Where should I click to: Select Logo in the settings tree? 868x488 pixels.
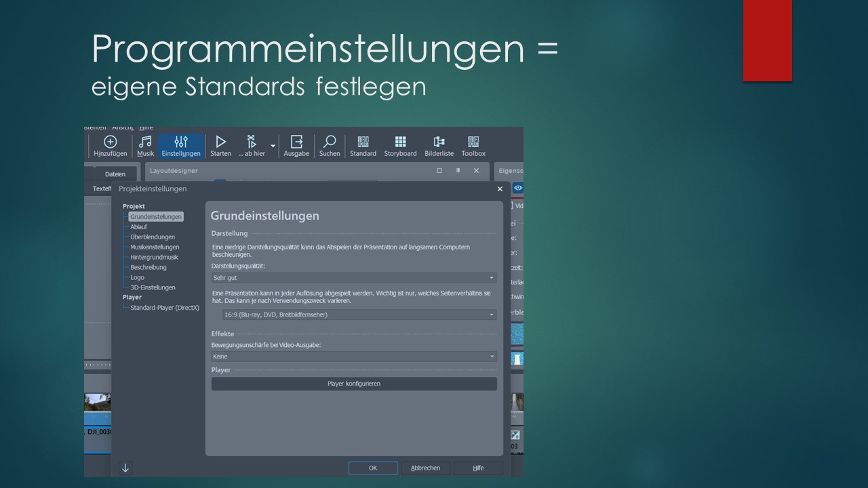point(137,278)
